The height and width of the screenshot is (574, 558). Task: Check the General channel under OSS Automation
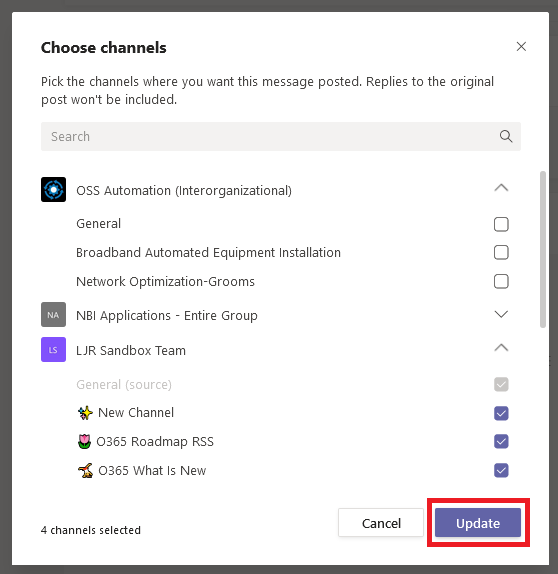pyautogui.click(x=501, y=224)
